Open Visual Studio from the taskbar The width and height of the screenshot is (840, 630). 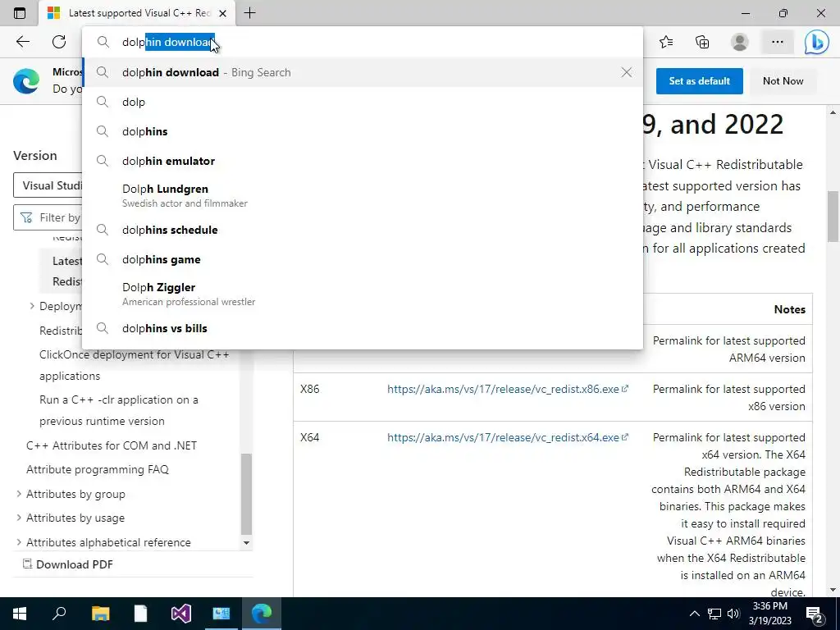pyautogui.click(x=181, y=614)
